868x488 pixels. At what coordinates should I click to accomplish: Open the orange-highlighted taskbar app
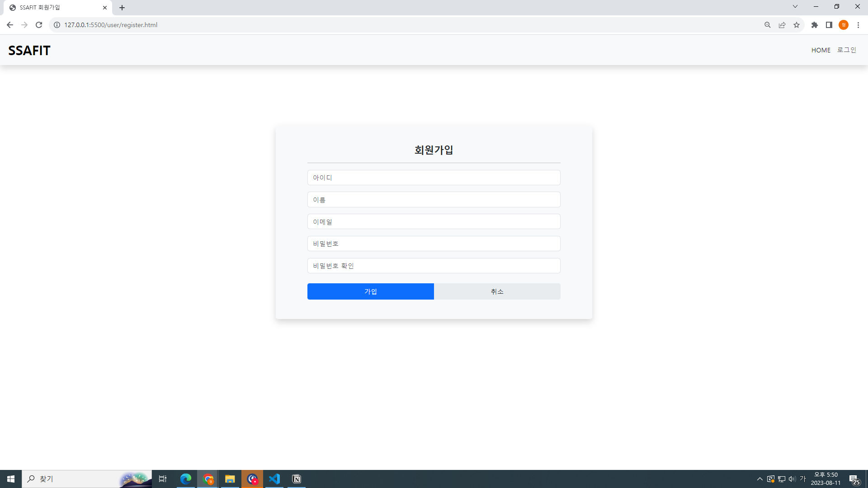(252, 479)
